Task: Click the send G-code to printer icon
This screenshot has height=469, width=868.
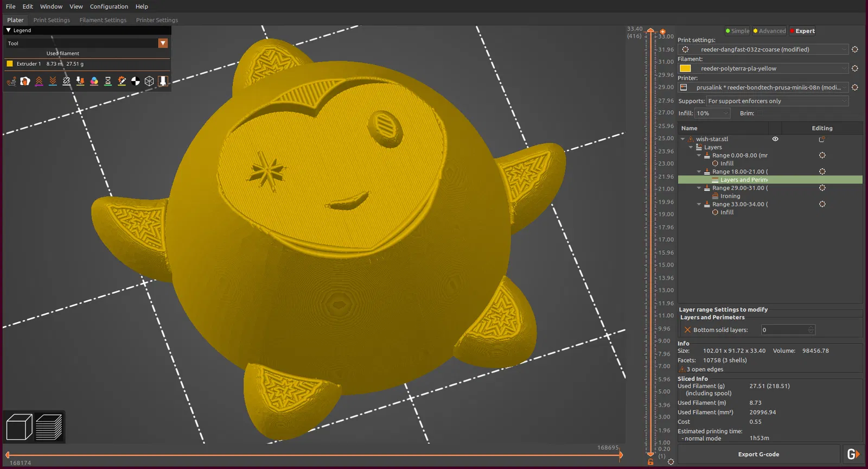Action: [x=853, y=454]
